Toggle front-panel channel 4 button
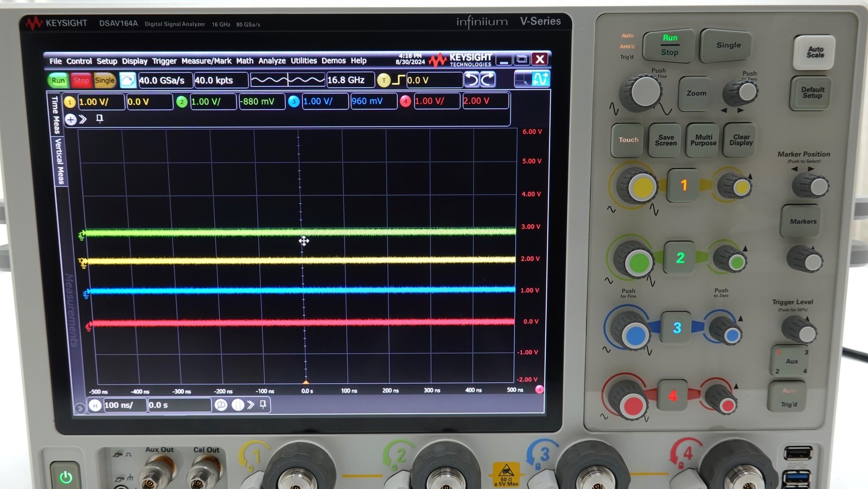 673,396
